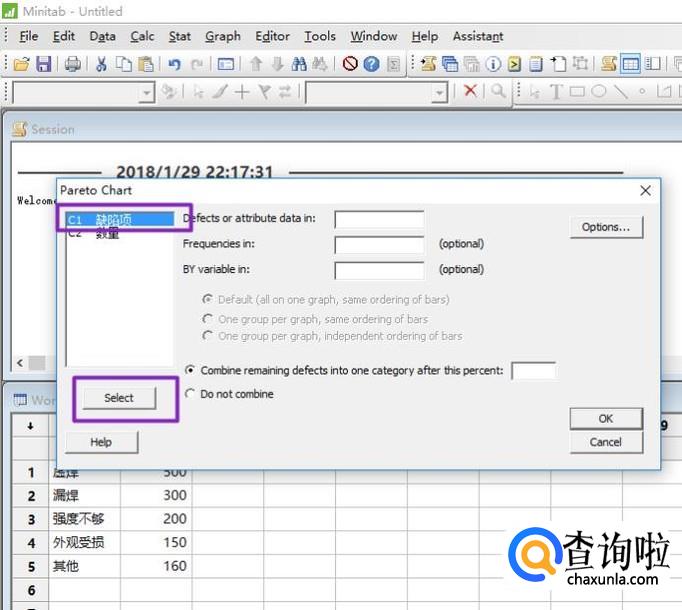Click the Session Window scroll icon
Viewport: 682px width, 610px height.
pyautogui.click(x=609, y=64)
